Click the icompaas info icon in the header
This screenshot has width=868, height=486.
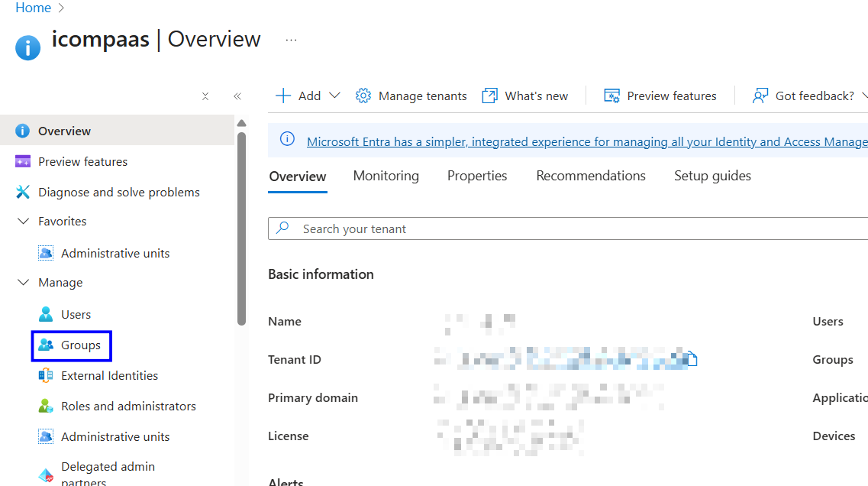click(27, 47)
